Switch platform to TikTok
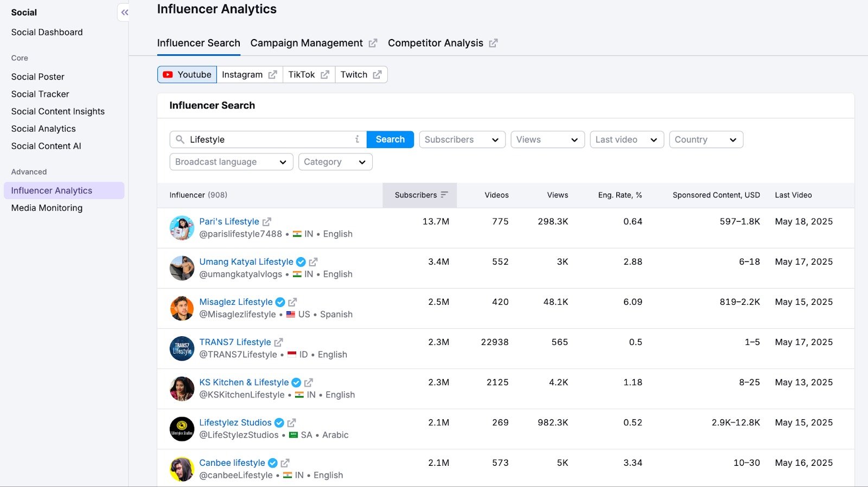The image size is (868, 487). [308, 75]
